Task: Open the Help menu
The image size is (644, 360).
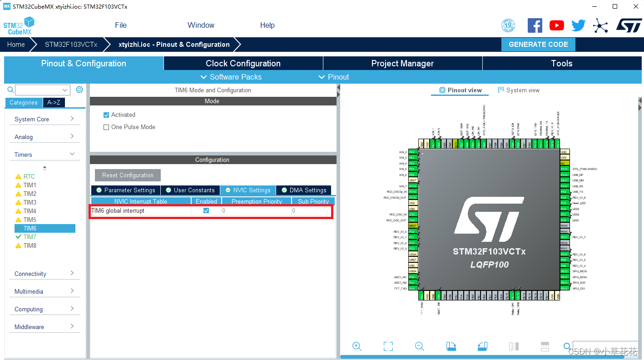Action: point(268,25)
